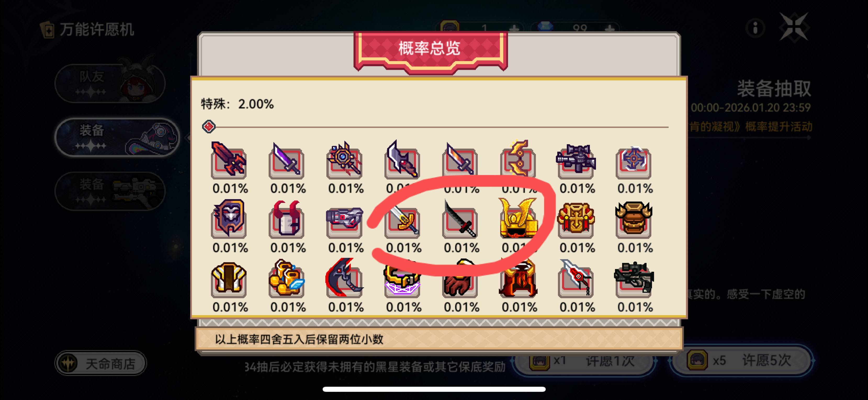The height and width of the screenshot is (400, 868).
Task: Close the wish machine with X
Action: (794, 27)
